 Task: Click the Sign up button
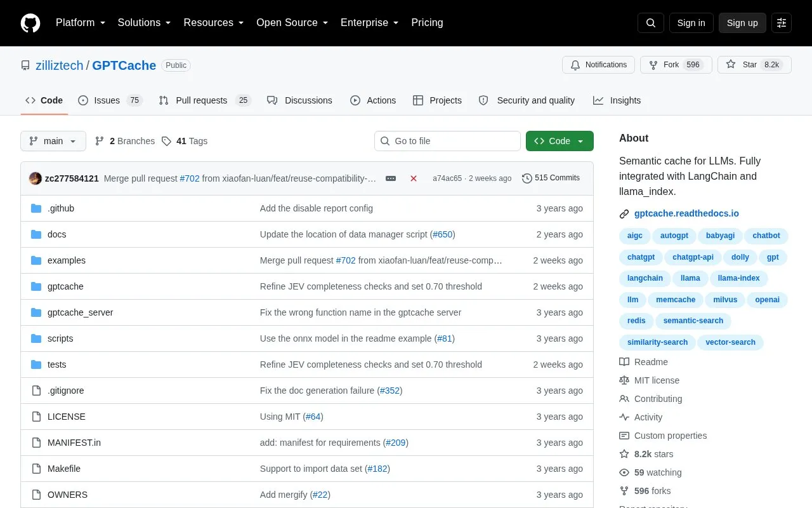742,23
